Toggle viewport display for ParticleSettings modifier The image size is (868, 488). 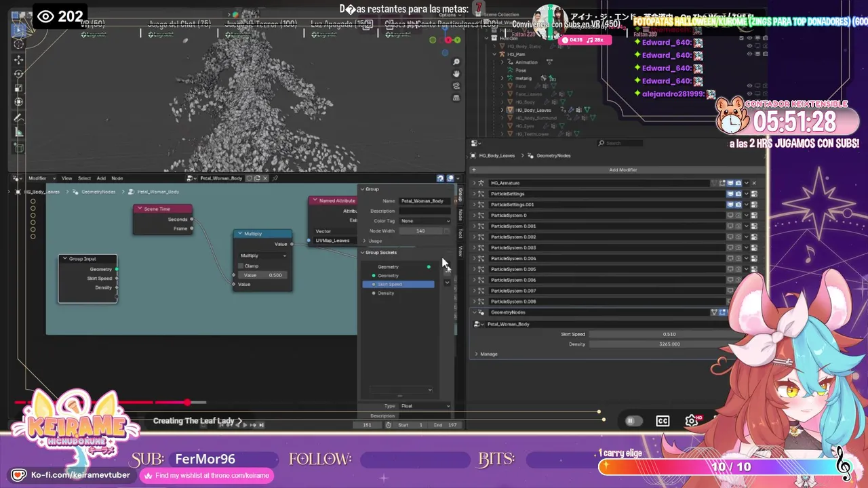(x=730, y=194)
